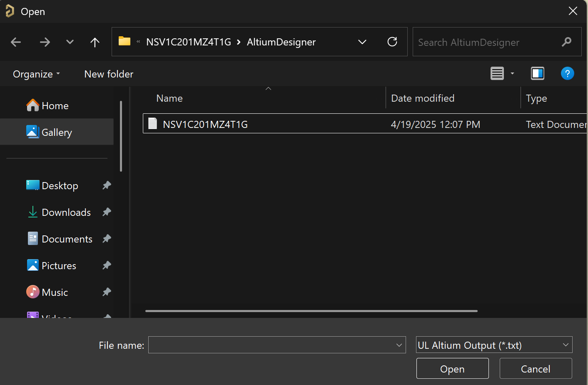Select NSV1C201MZ4T1G in the breadcrumb path
This screenshot has width=588, height=385.
pyautogui.click(x=189, y=42)
